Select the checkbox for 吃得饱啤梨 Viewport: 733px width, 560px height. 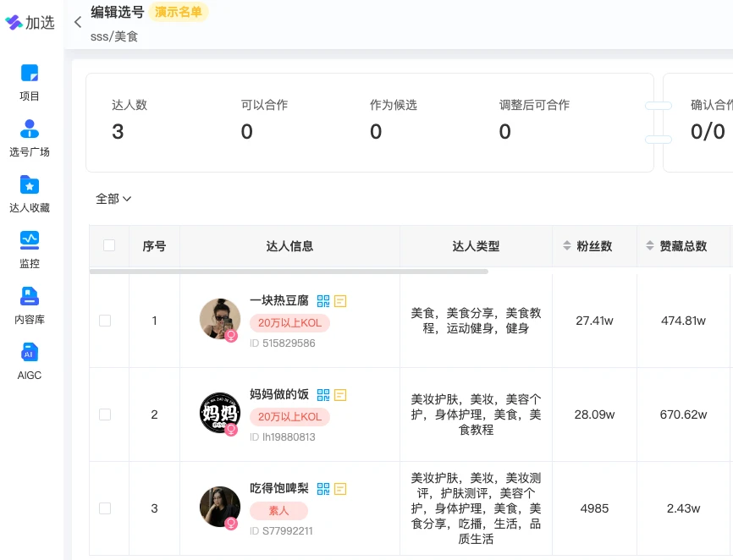pyautogui.click(x=105, y=508)
